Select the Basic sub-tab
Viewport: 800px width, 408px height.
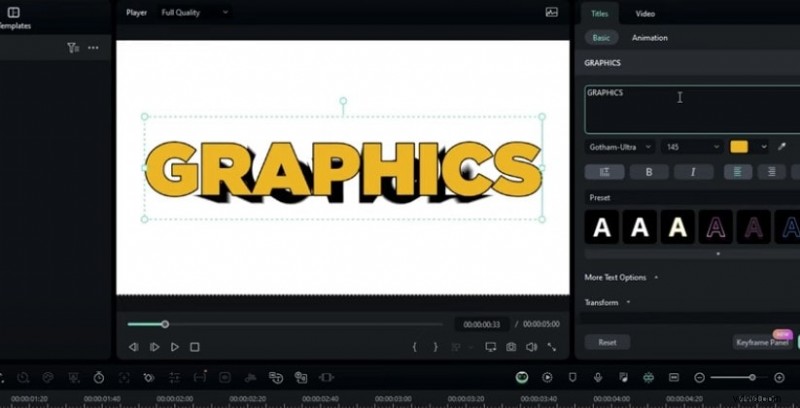pos(601,38)
